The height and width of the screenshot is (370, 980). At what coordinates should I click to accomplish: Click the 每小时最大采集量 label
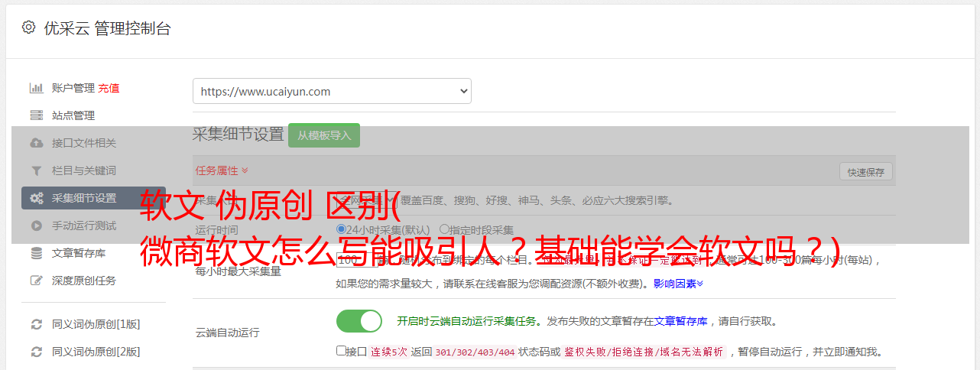click(x=239, y=271)
